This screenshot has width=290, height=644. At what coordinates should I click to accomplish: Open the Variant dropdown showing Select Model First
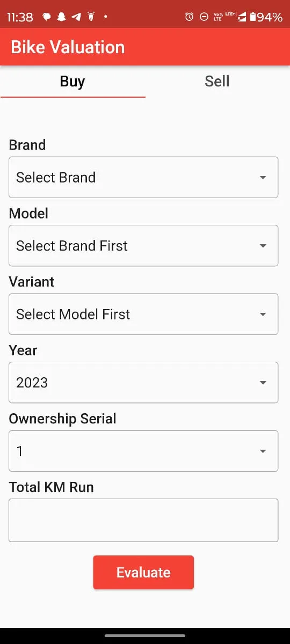(x=143, y=314)
